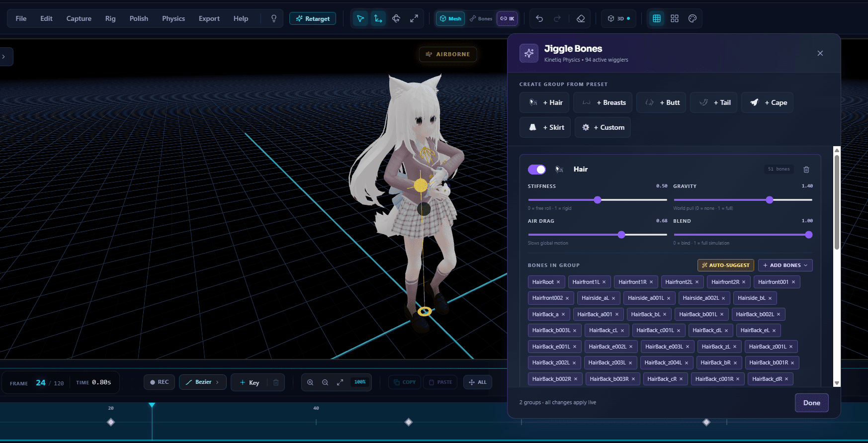Open the Physics menu
This screenshot has width=868, height=443.
[x=174, y=18]
